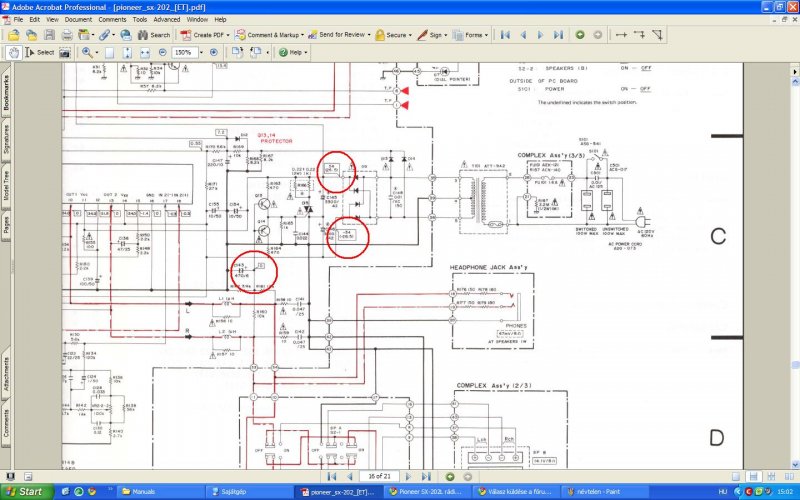800x500 pixels.
Task: Open the Comment & Markup menu button
Action: pyautogui.click(x=269, y=35)
